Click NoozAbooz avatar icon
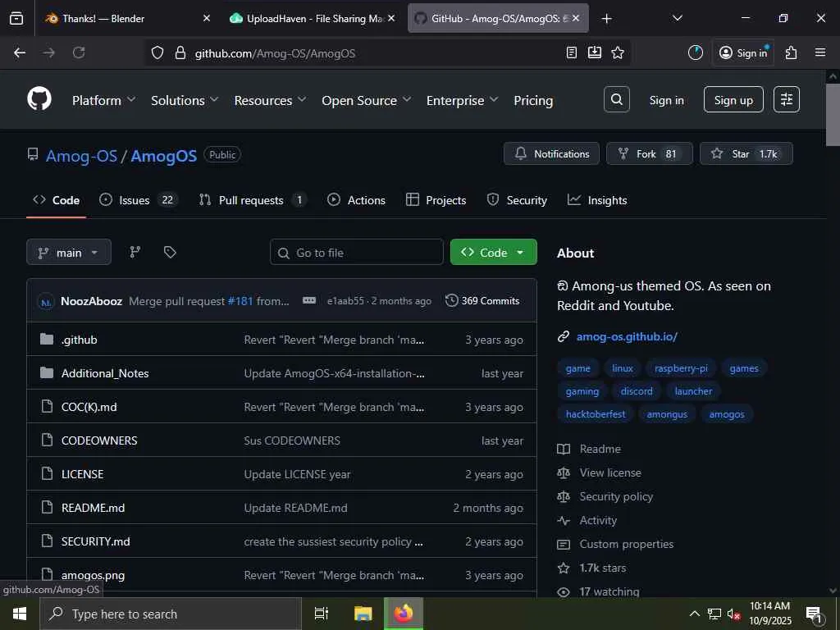 click(x=46, y=302)
